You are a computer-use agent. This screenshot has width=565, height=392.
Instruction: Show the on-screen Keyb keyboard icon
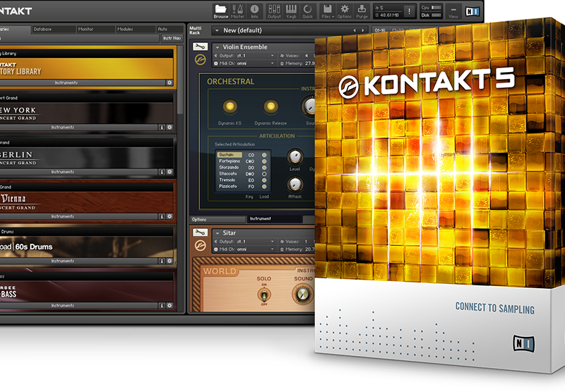tap(291, 11)
